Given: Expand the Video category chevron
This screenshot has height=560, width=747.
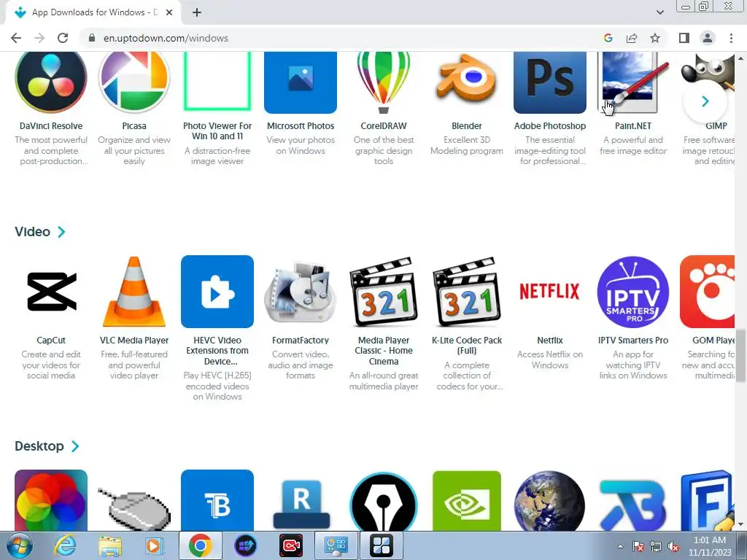Looking at the screenshot, I should tap(61, 232).
